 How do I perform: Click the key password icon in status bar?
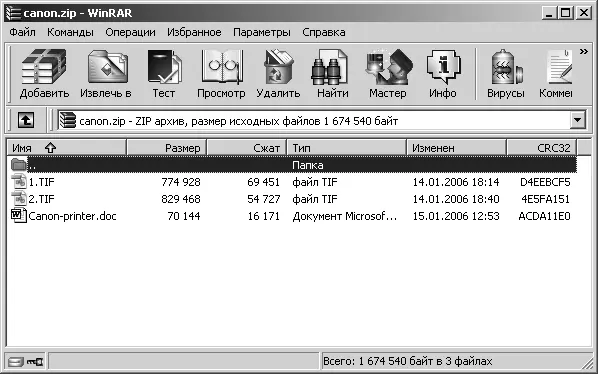(x=35, y=361)
